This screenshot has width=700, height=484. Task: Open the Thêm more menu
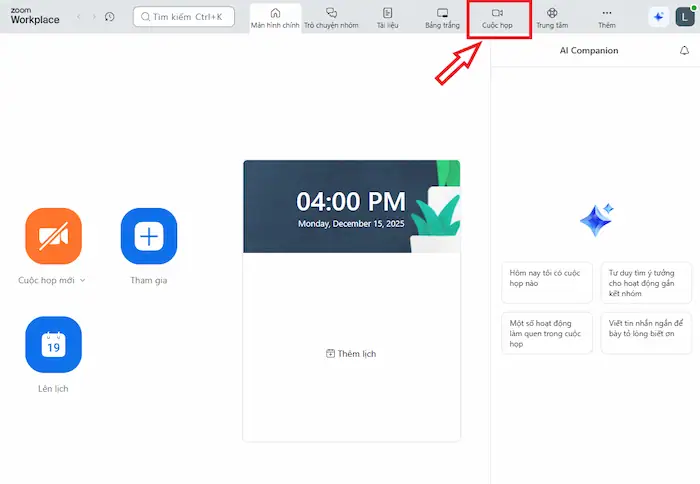606,17
